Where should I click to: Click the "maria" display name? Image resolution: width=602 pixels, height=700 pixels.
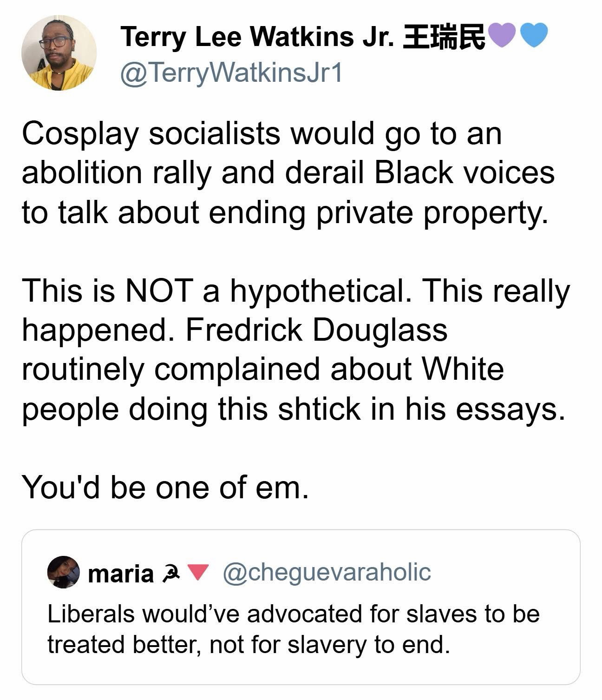pyautogui.click(x=121, y=573)
